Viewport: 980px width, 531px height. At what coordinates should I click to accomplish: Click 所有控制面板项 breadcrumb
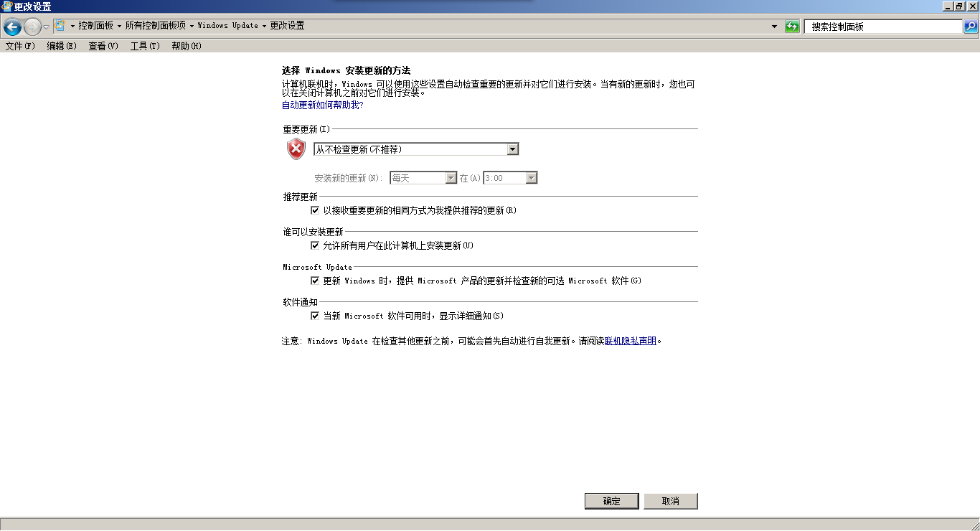[x=155, y=25]
